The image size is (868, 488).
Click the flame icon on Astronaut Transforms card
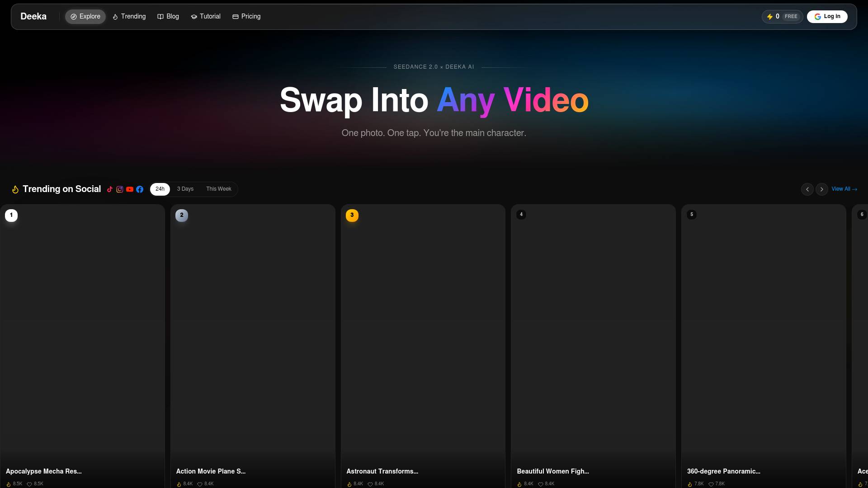point(349,484)
